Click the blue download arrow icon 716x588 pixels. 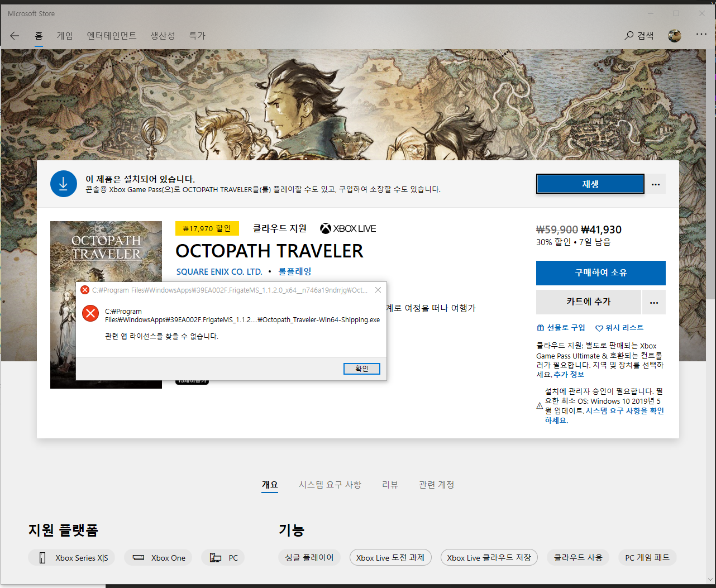click(x=64, y=184)
